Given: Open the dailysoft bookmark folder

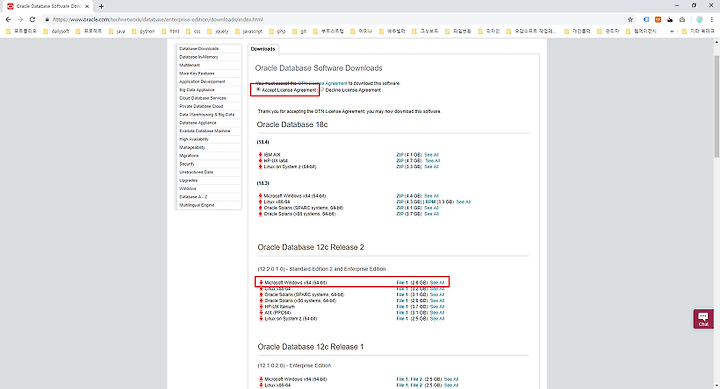Looking at the screenshot, I should 56,31.
